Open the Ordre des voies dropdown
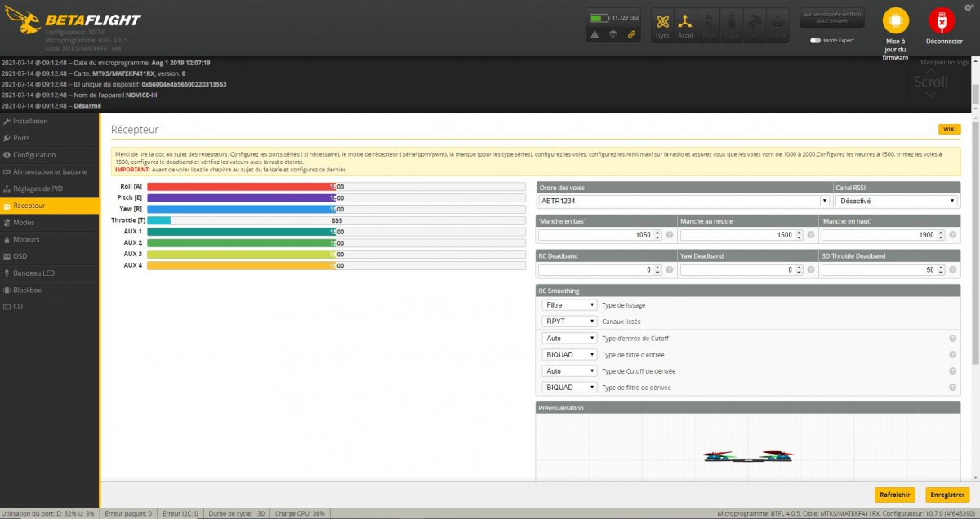The width and height of the screenshot is (980, 519). tap(684, 201)
